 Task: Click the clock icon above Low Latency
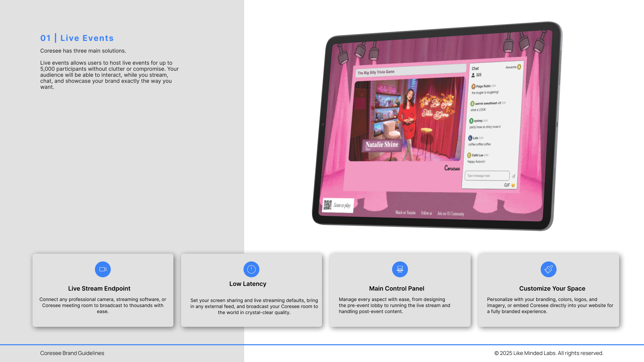click(x=251, y=269)
